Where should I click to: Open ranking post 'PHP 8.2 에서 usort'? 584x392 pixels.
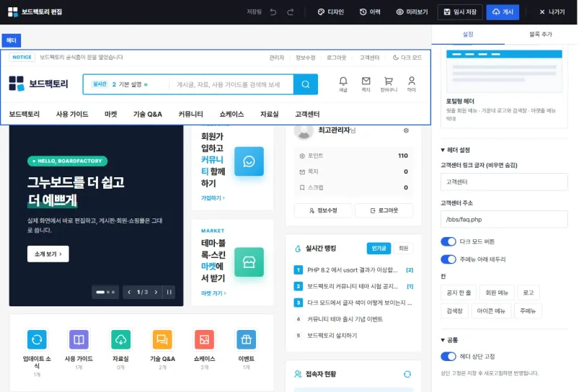pos(353,270)
